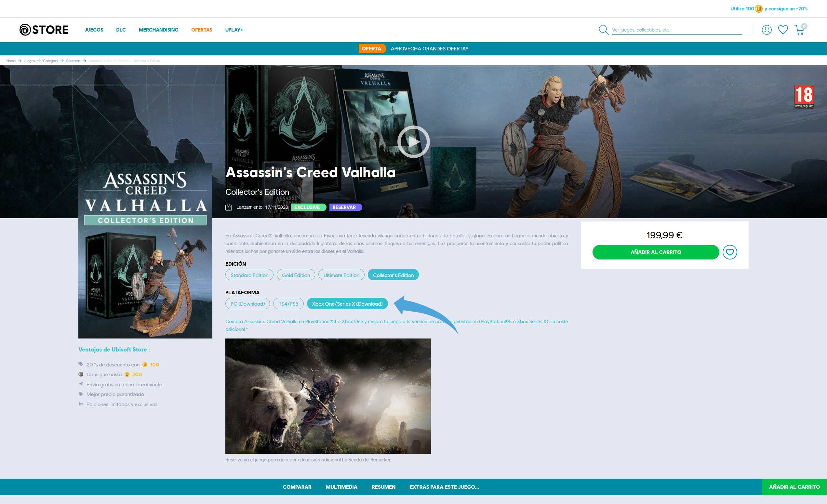Select the Collector's Edition option

(393, 275)
